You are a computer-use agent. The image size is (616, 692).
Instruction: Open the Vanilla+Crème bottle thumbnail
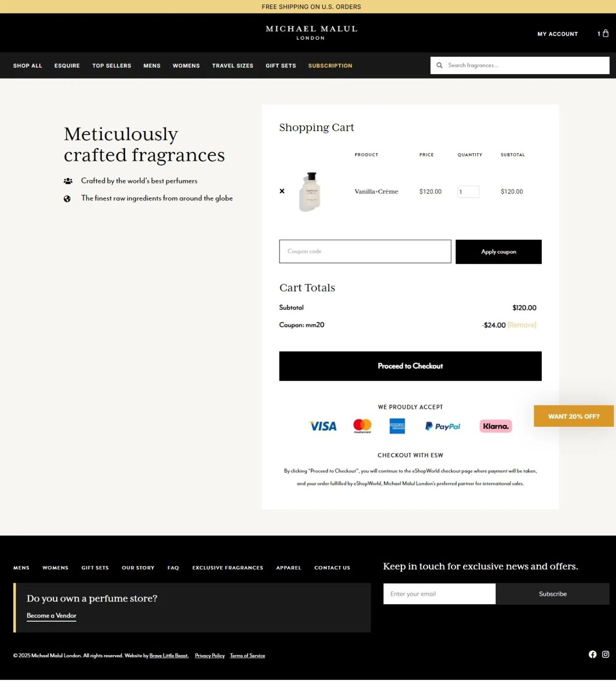pyautogui.click(x=310, y=192)
